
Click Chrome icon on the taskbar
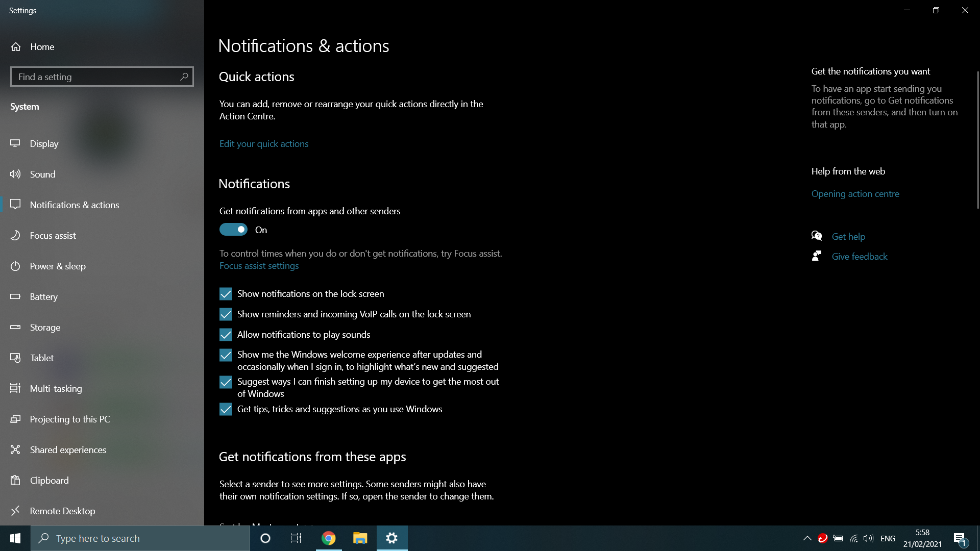pos(329,538)
